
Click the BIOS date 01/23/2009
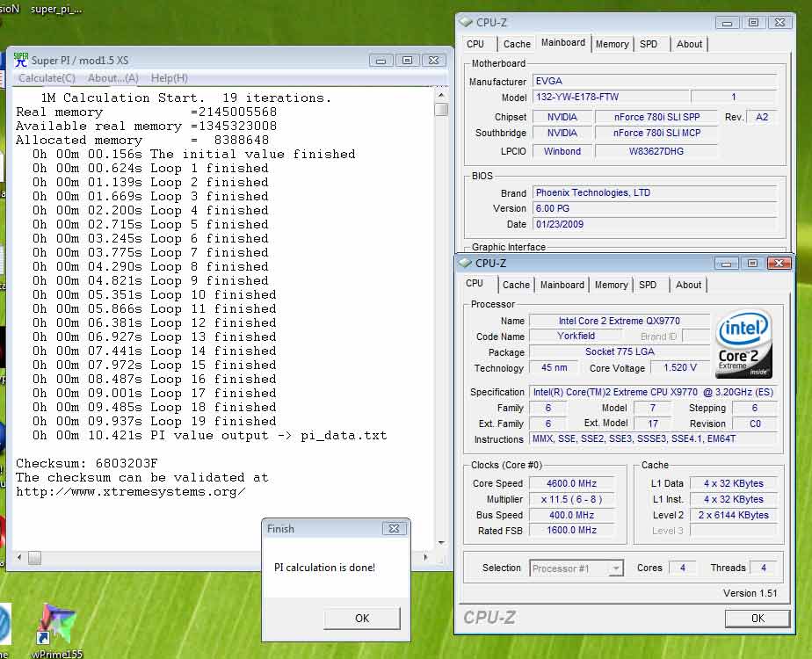[x=655, y=224]
